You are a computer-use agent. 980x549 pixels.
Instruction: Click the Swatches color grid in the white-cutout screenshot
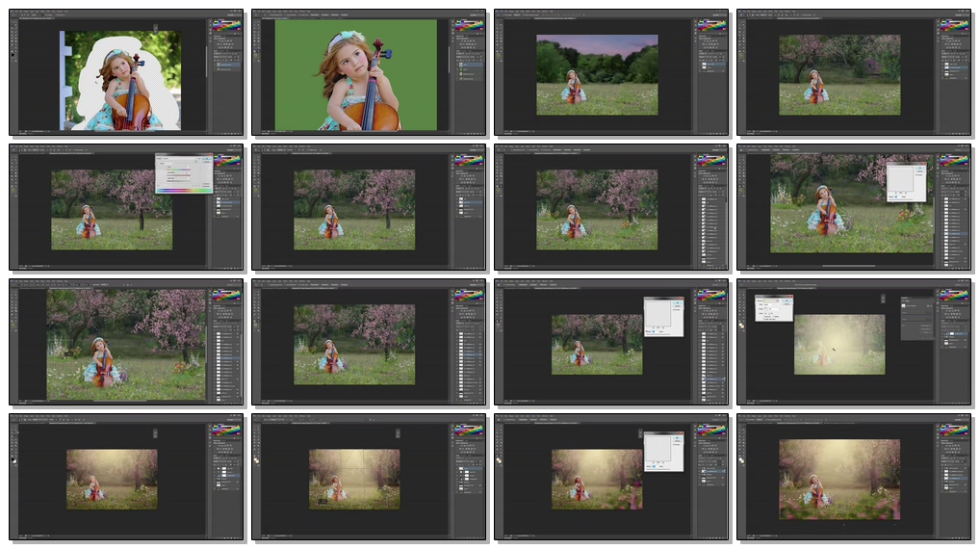tap(226, 26)
